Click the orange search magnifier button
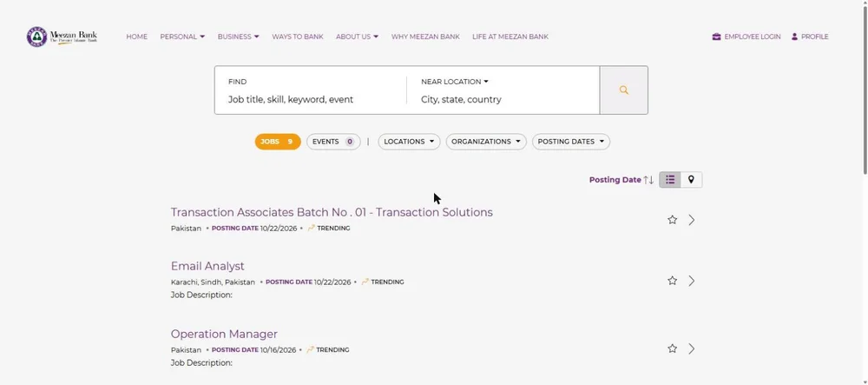The width and height of the screenshot is (868, 385). [x=624, y=90]
